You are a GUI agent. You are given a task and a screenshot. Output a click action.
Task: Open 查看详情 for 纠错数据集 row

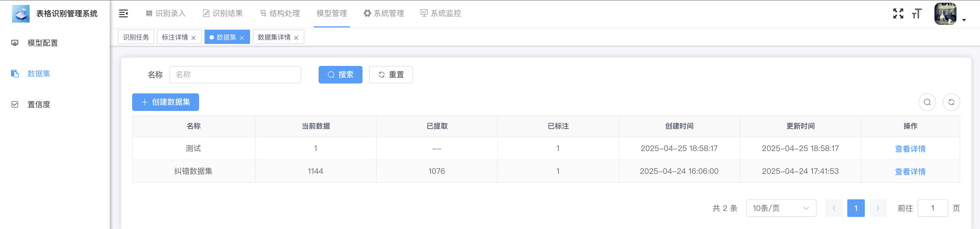click(x=910, y=171)
